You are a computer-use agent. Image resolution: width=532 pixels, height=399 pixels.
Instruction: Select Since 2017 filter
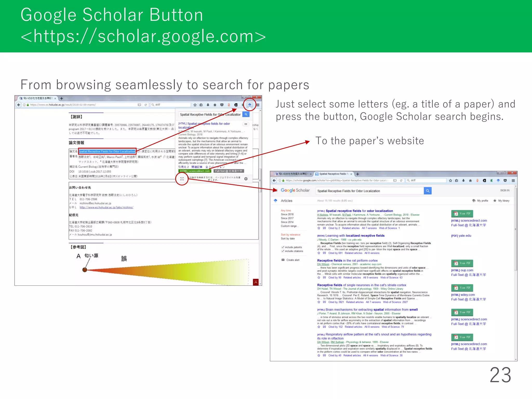287,218
